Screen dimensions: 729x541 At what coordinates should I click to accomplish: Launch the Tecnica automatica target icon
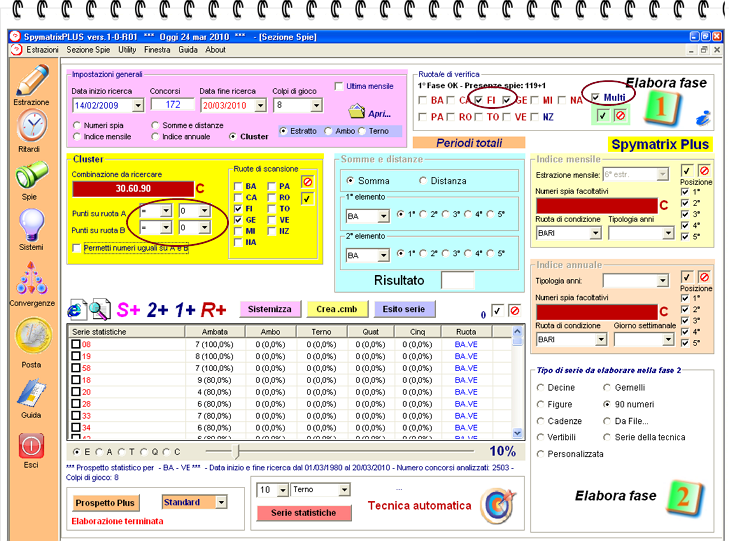498,505
